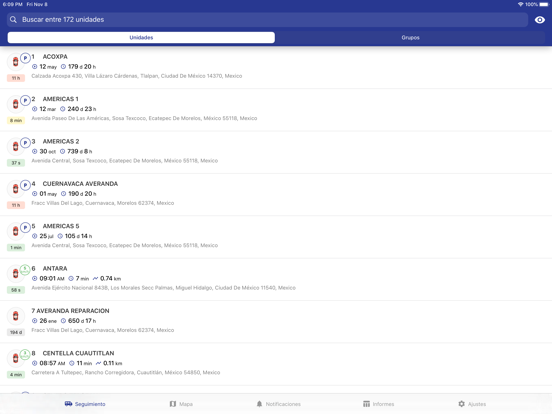552x414 pixels.
Task: Click the green speed badge on CENTELLA CUAUTITLAN
Action: [x=25, y=355]
